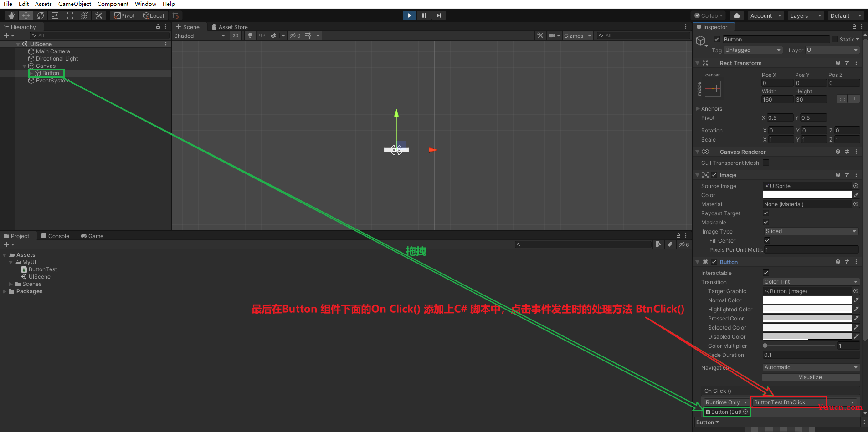868x432 pixels.
Task: Select the Transform tool
Action: click(84, 15)
